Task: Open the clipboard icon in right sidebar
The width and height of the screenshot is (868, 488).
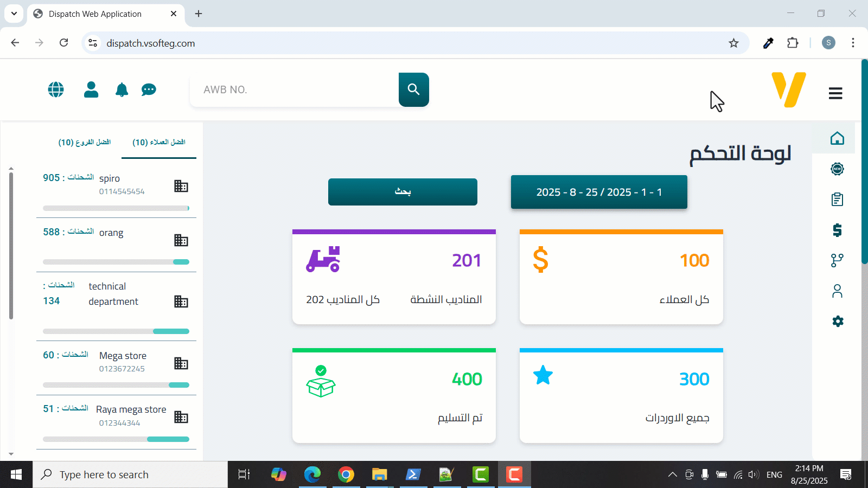Action: (837, 200)
